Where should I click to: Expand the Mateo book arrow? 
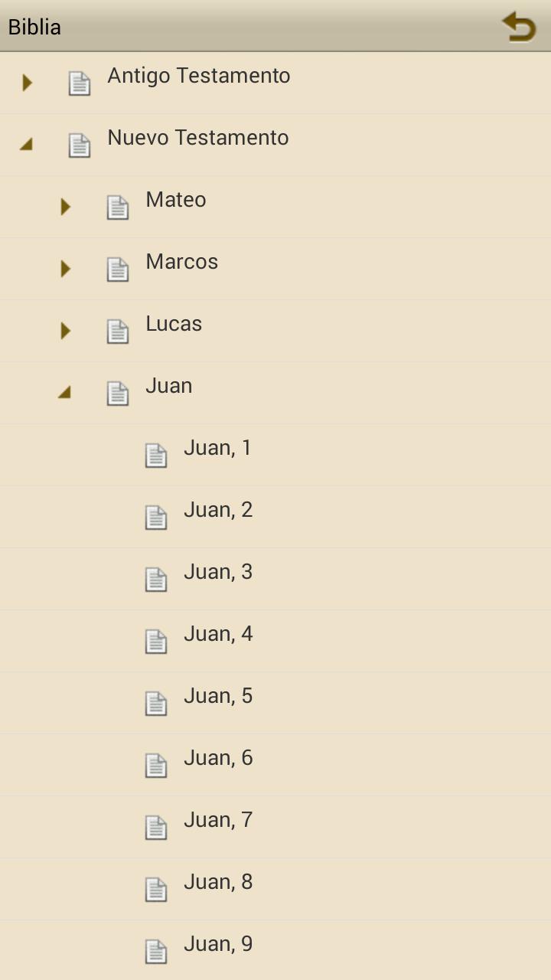[x=66, y=207]
